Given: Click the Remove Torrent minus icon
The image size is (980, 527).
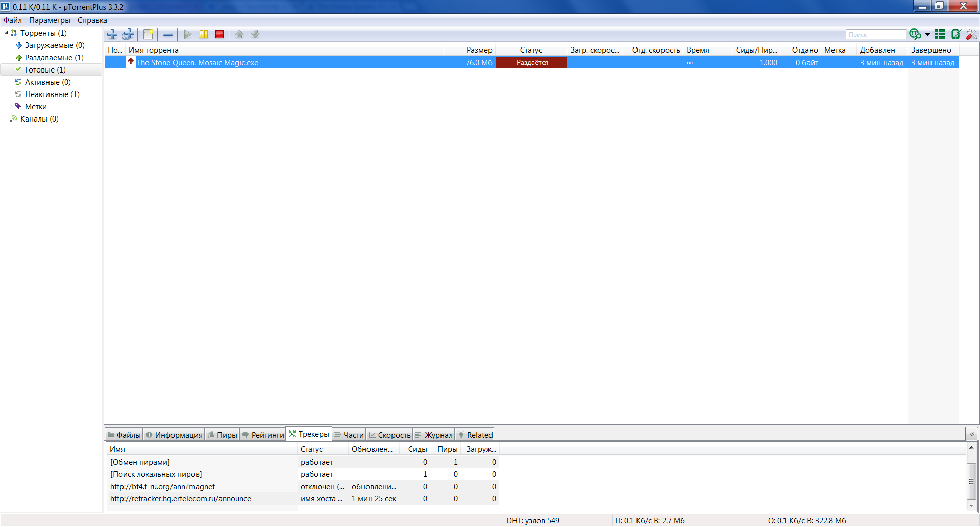Looking at the screenshot, I should (x=168, y=34).
